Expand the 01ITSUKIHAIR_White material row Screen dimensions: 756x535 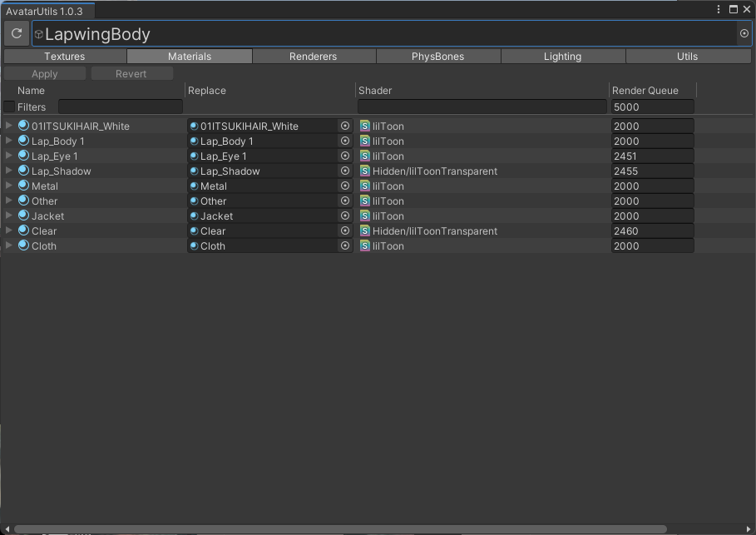(9, 126)
